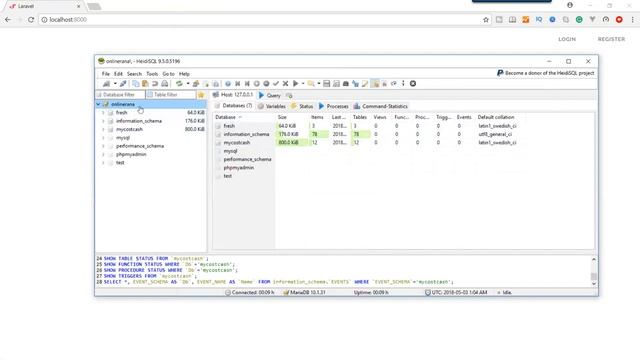Click the Chrome profile avatar icon

point(570,5)
